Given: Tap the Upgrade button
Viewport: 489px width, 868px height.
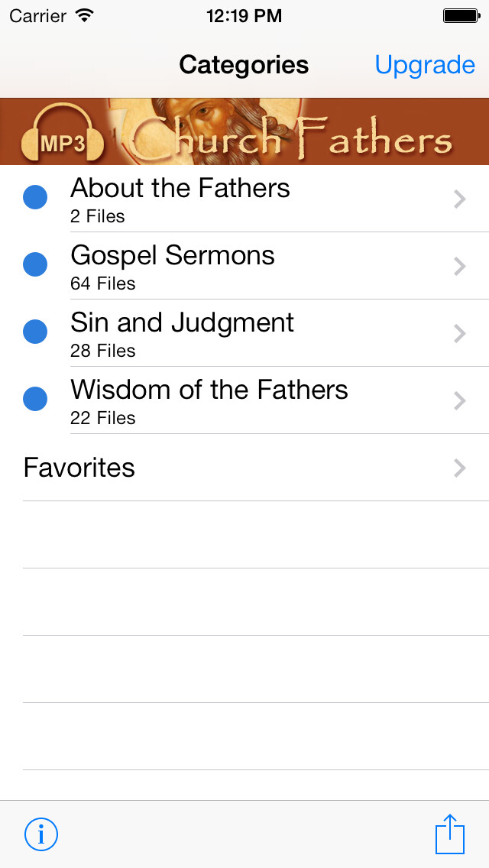Looking at the screenshot, I should [x=425, y=65].
